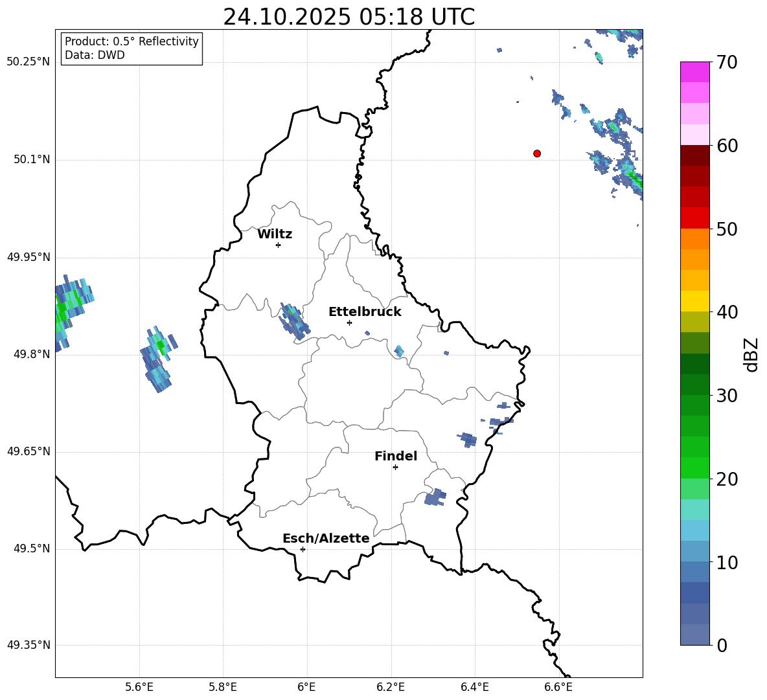
Task: Pick the dark red colorbar swatch below 60
Action: [x=694, y=155]
